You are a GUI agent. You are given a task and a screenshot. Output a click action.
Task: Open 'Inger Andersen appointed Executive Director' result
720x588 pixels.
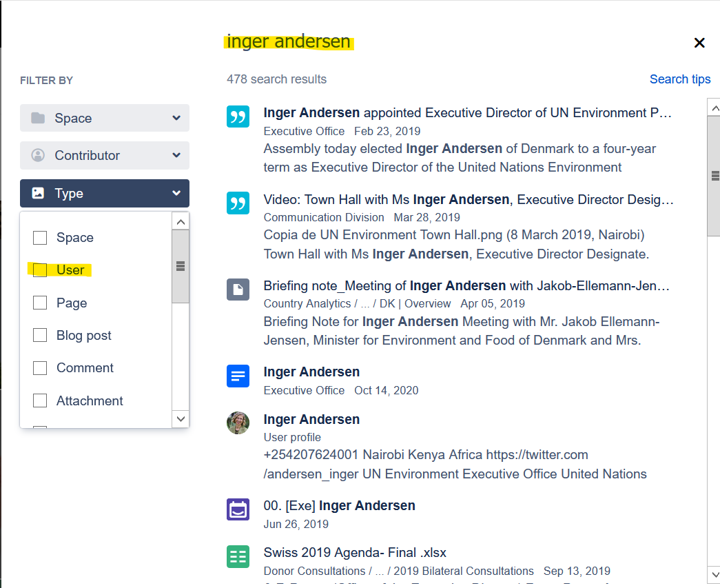coord(467,112)
